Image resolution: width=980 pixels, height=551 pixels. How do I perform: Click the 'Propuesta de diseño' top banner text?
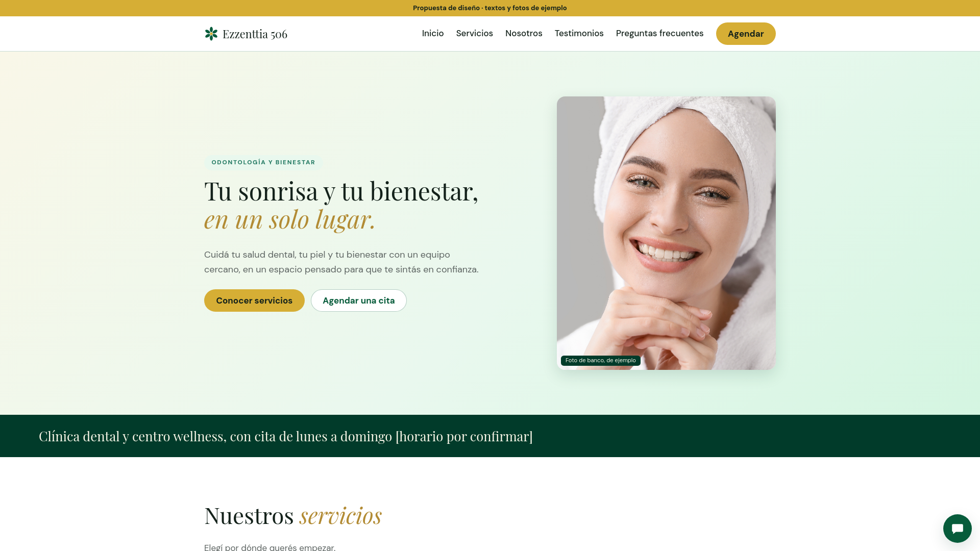point(490,8)
